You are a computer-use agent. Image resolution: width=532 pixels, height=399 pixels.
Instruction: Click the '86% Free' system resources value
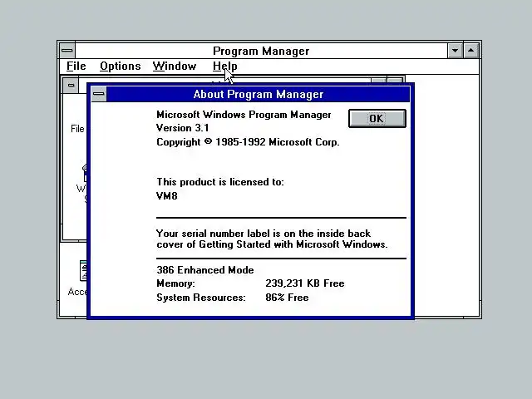(x=287, y=298)
